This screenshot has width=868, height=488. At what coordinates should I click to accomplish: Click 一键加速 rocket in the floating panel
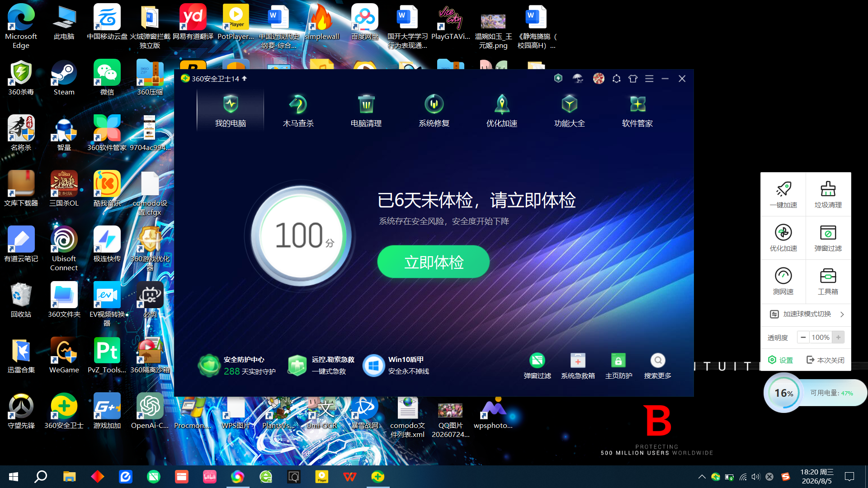(783, 194)
